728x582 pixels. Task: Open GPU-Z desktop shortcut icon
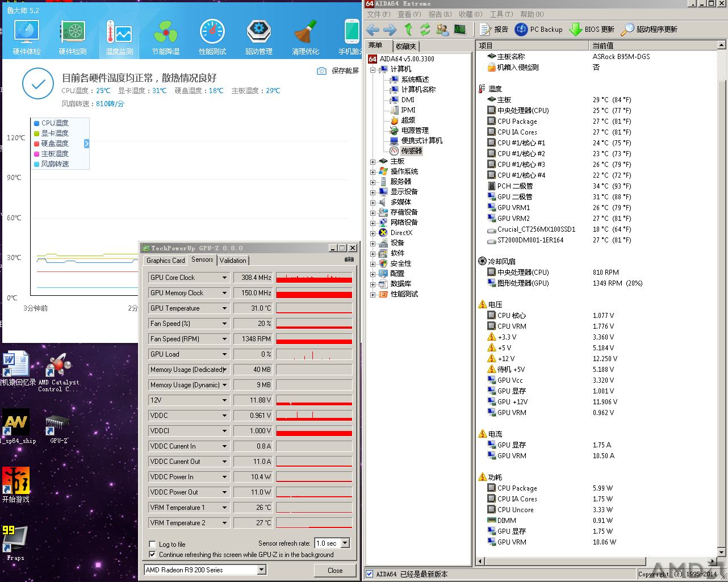(58, 429)
